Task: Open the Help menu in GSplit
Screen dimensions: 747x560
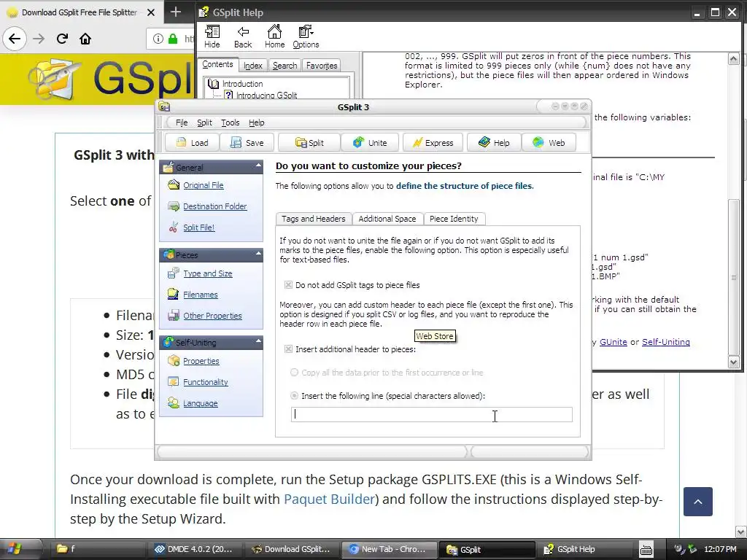Action: [x=256, y=122]
